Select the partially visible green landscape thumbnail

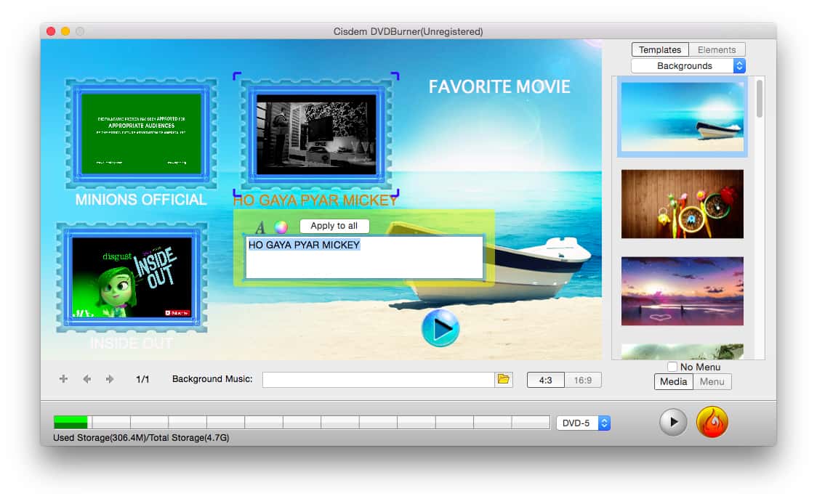682,351
